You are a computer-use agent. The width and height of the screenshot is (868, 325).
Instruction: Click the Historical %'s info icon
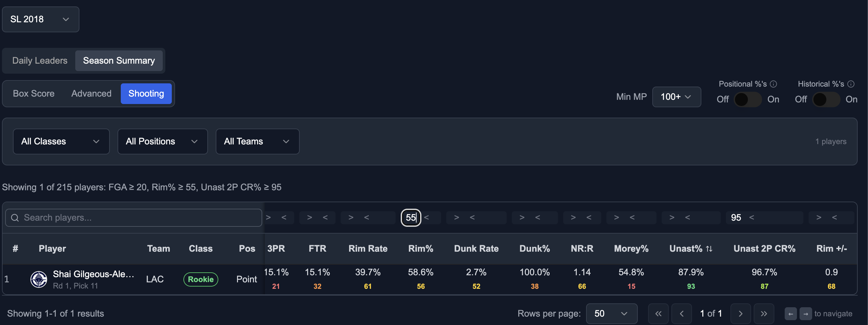pyautogui.click(x=851, y=84)
